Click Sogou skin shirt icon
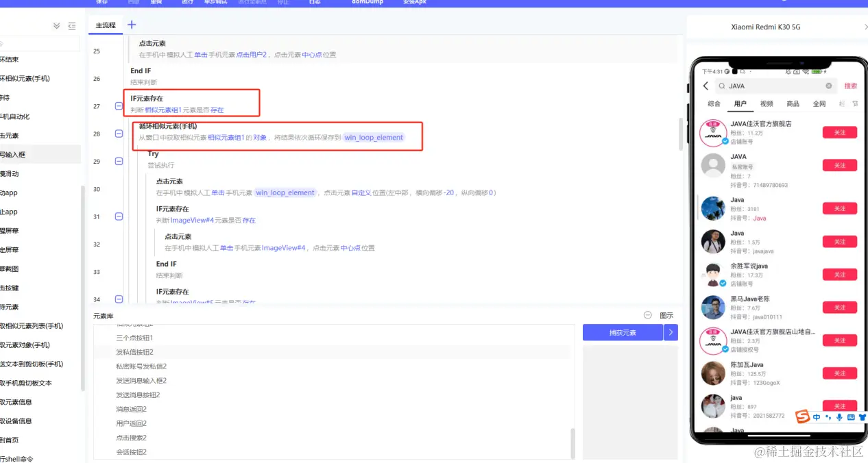The image size is (868, 463). click(863, 417)
